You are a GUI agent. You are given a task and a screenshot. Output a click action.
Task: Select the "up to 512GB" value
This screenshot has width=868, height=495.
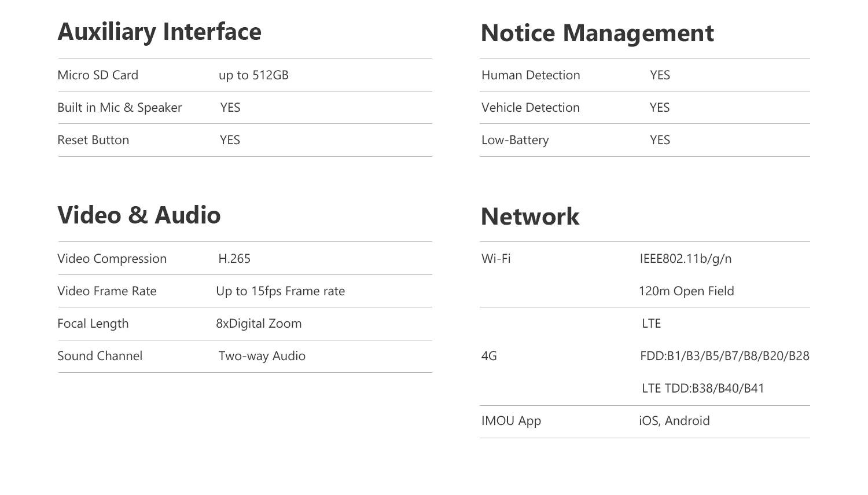pos(253,75)
